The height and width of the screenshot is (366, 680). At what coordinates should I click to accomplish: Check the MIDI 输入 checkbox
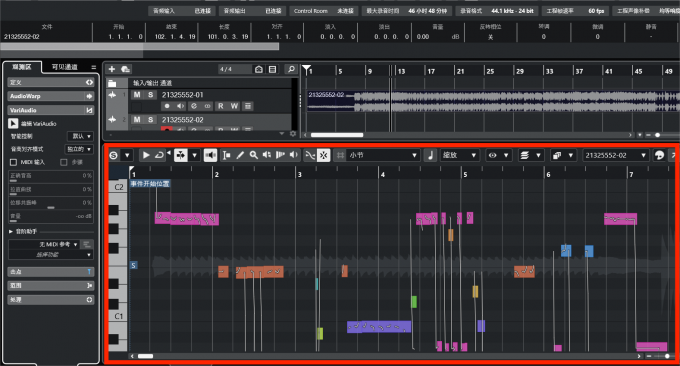point(13,162)
